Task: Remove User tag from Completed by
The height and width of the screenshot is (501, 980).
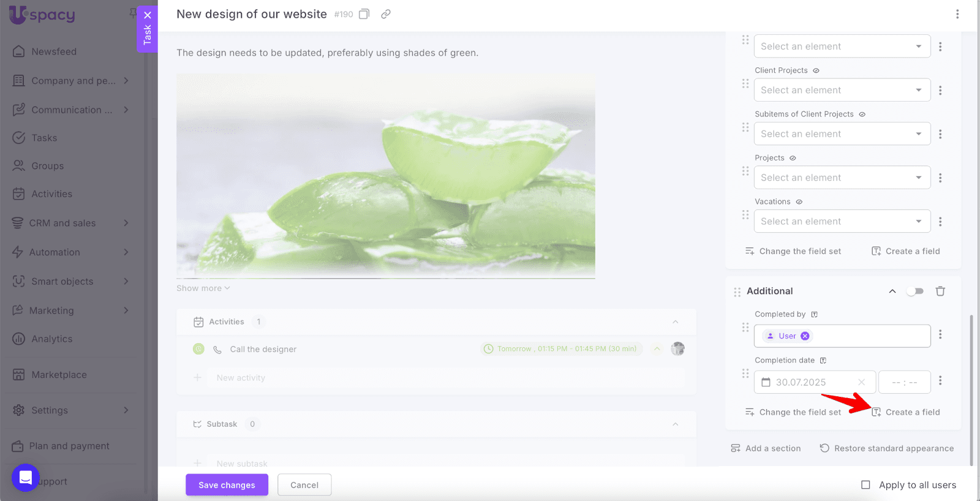Action: tap(805, 336)
